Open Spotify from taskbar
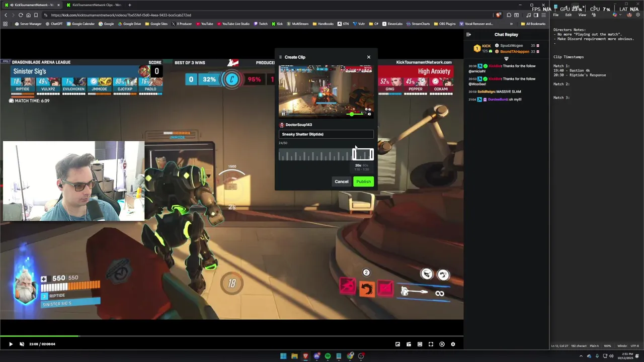This screenshot has height=362, width=644. [x=328, y=356]
